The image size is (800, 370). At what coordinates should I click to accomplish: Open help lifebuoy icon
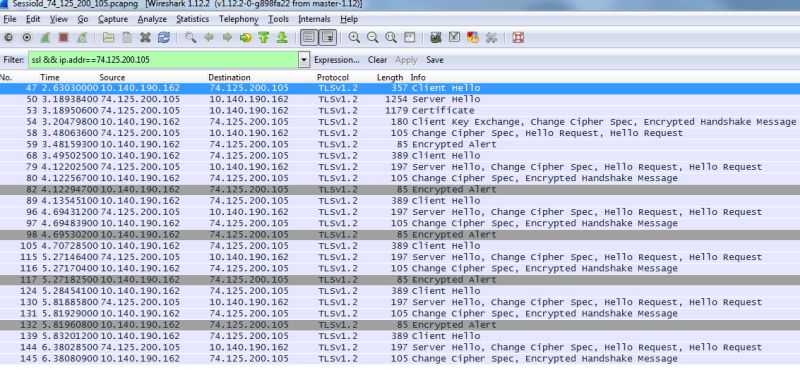518,38
